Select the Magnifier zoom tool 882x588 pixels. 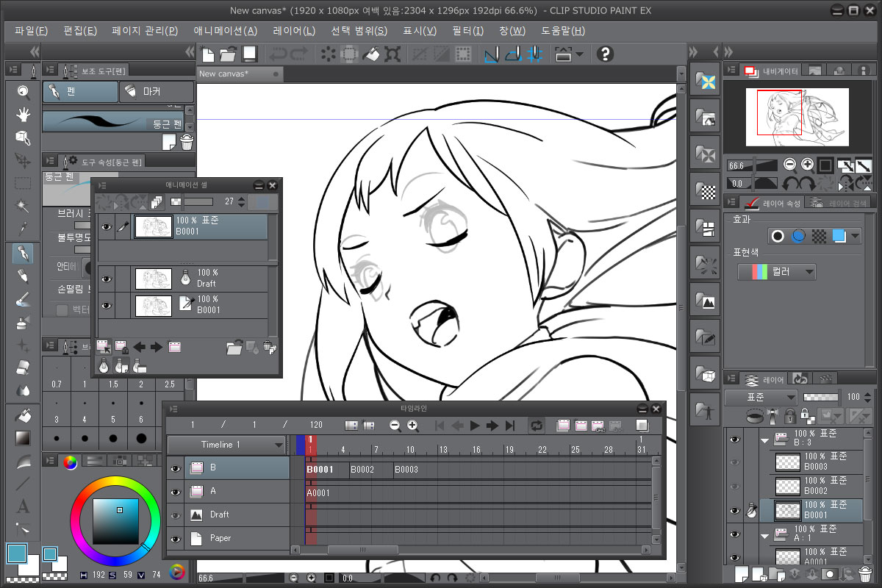click(x=24, y=92)
